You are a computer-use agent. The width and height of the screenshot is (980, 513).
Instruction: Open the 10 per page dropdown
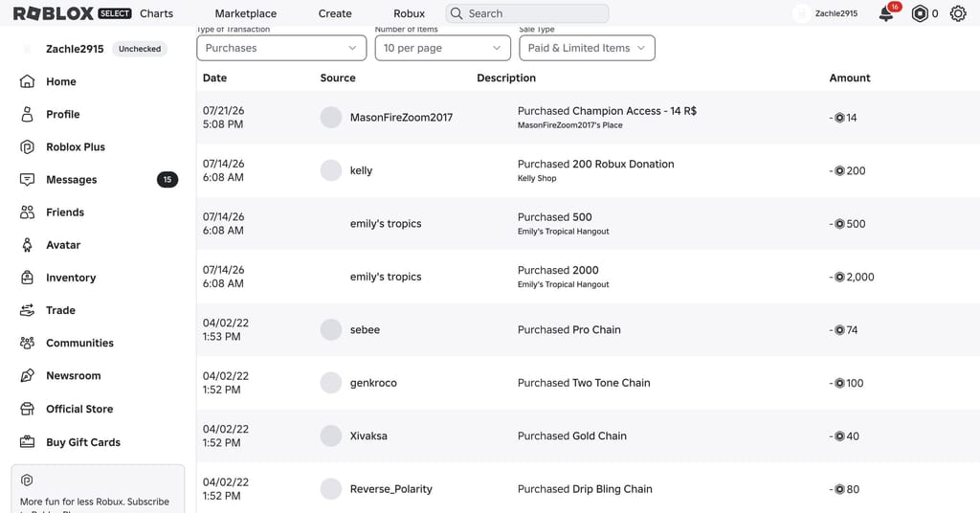(x=442, y=48)
